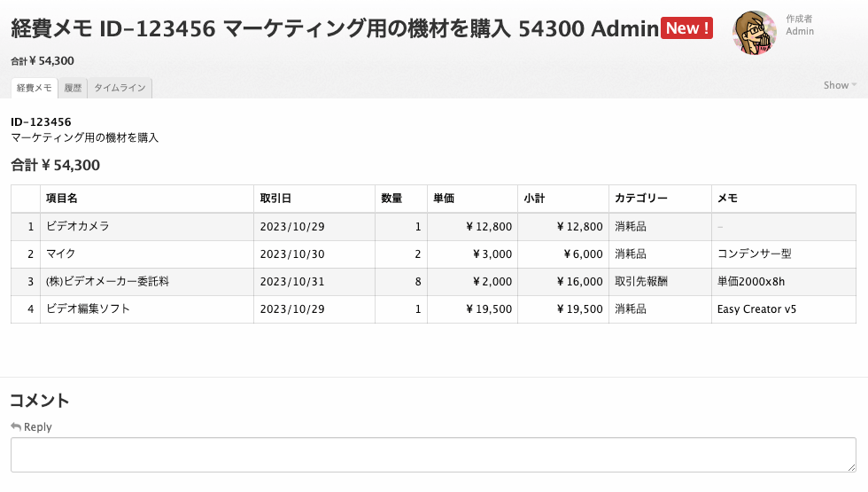The height and width of the screenshot is (492, 868).
Task: Switch to the 履歴 tab
Action: [73, 88]
